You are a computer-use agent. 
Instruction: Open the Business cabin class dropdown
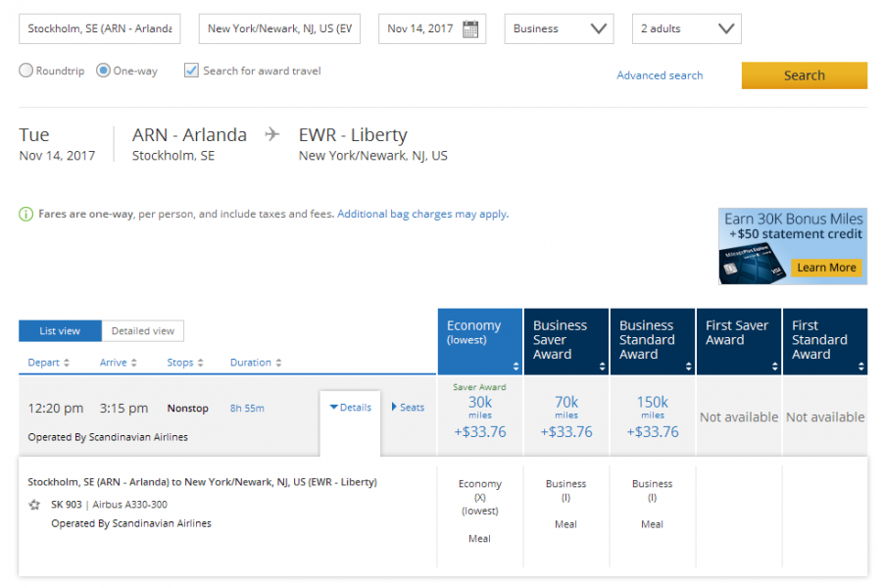(559, 29)
